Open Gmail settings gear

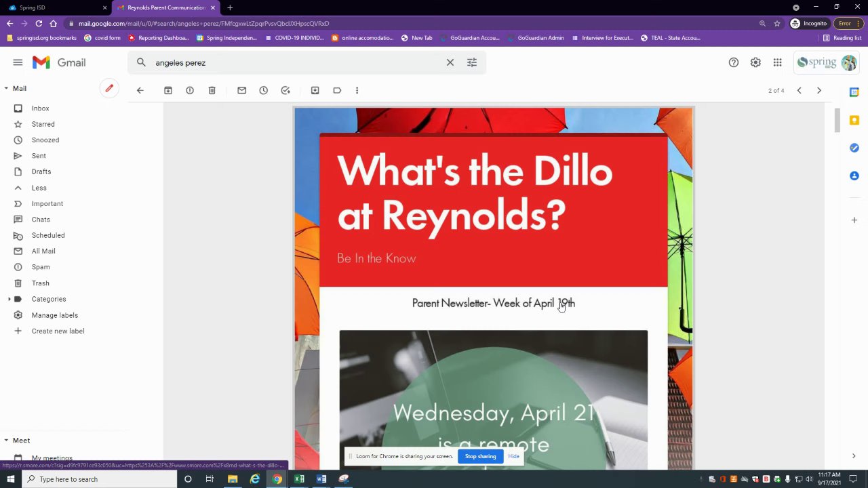(755, 62)
